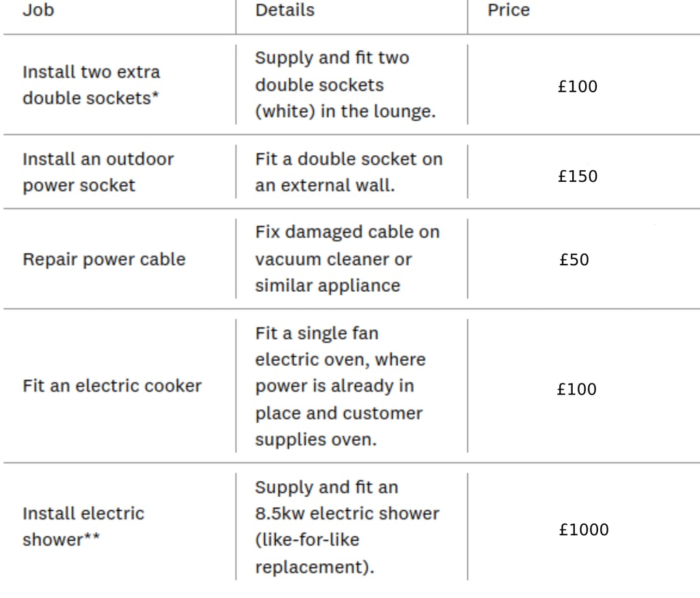
Task: Click the Details column header
Action: (284, 10)
